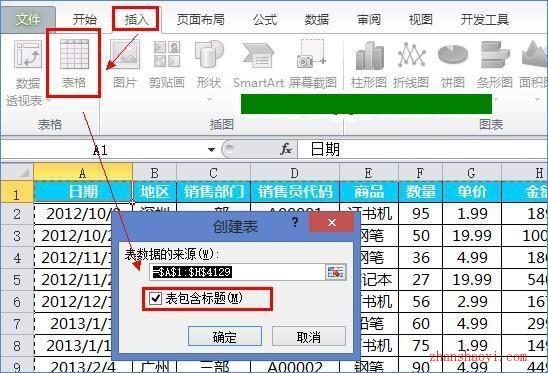The width and height of the screenshot is (548, 373).
Task: Expand the 形状 dropdown arrow
Action: tap(209, 100)
